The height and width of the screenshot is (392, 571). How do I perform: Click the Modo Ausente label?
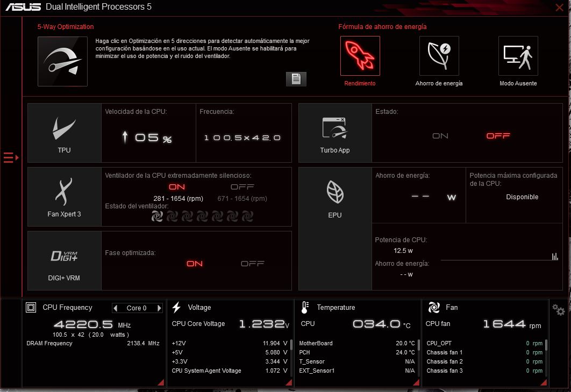(x=518, y=83)
